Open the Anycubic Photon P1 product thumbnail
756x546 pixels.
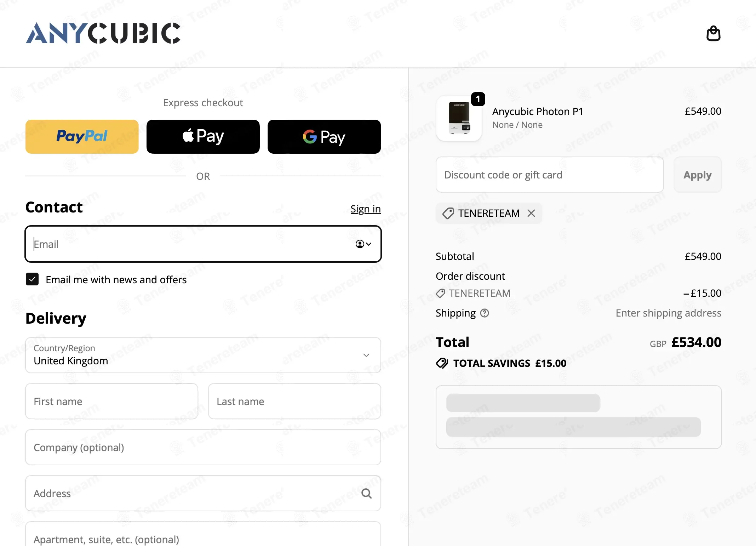(x=459, y=118)
